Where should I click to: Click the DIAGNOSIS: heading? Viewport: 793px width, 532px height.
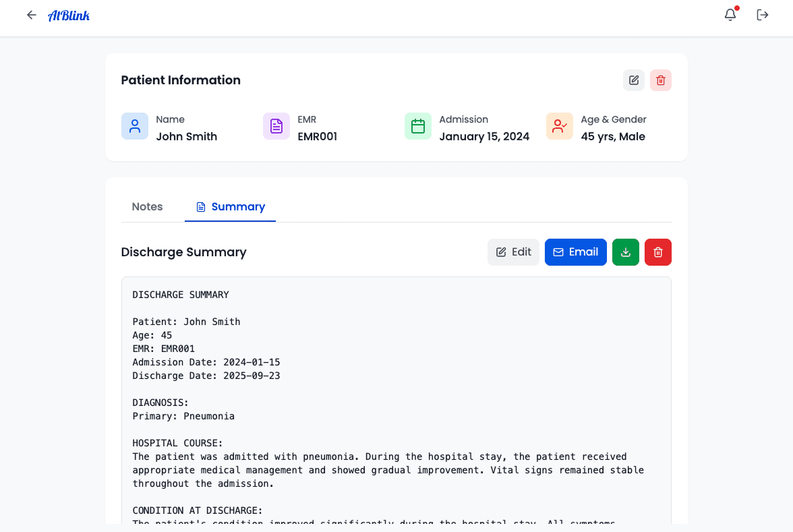[160, 403]
